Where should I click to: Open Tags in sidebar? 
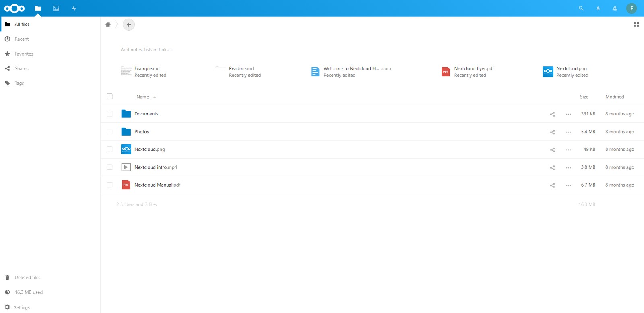[50, 83]
